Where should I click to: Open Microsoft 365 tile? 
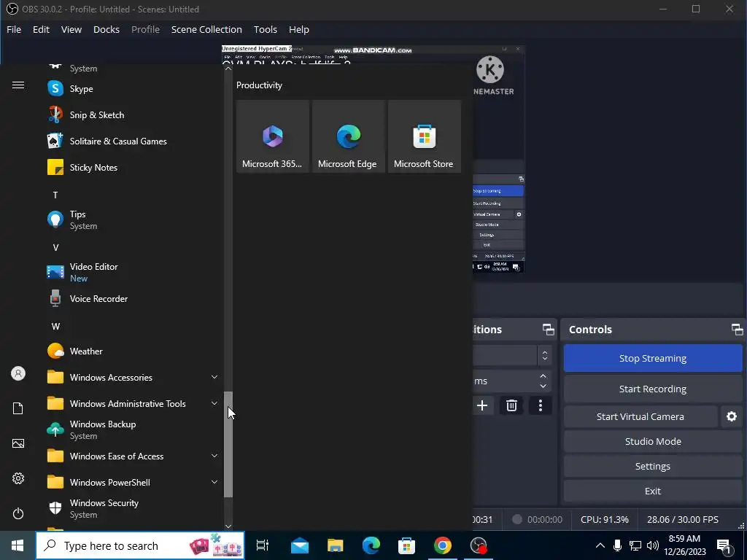point(273,136)
